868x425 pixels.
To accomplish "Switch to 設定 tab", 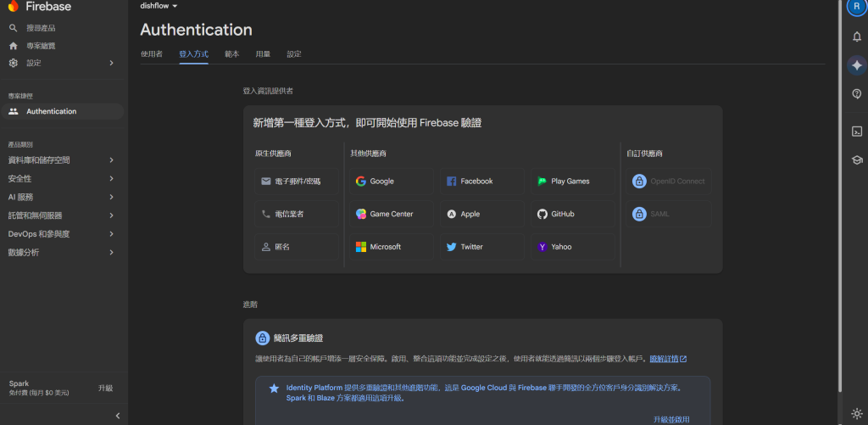I will click(294, 54).
